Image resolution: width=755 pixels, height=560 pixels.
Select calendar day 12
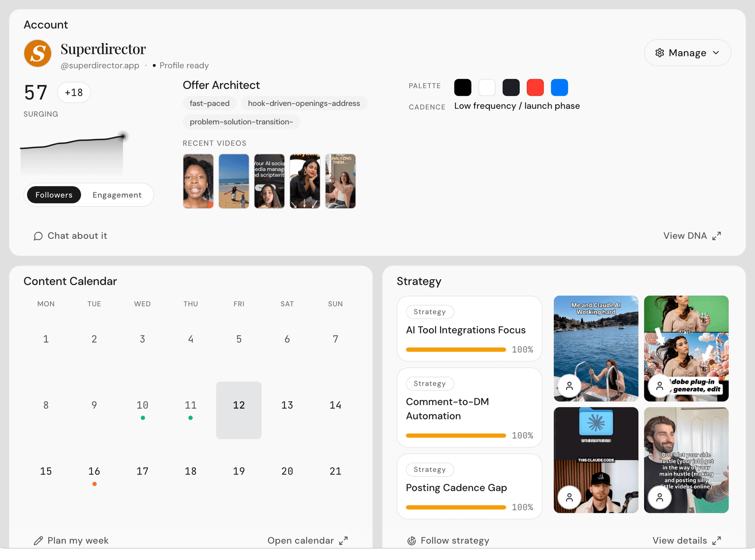[x=239, y=410]
